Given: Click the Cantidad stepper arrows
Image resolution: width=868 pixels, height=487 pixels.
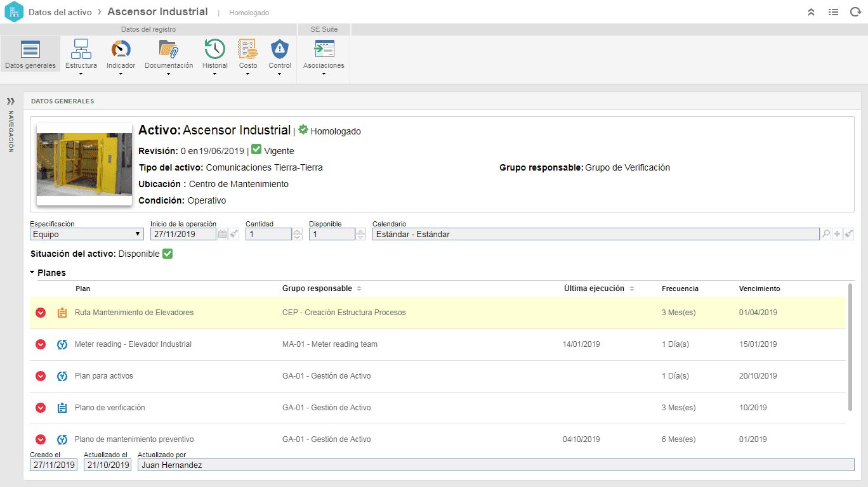Looking at the screenshot, I should 298,234.
